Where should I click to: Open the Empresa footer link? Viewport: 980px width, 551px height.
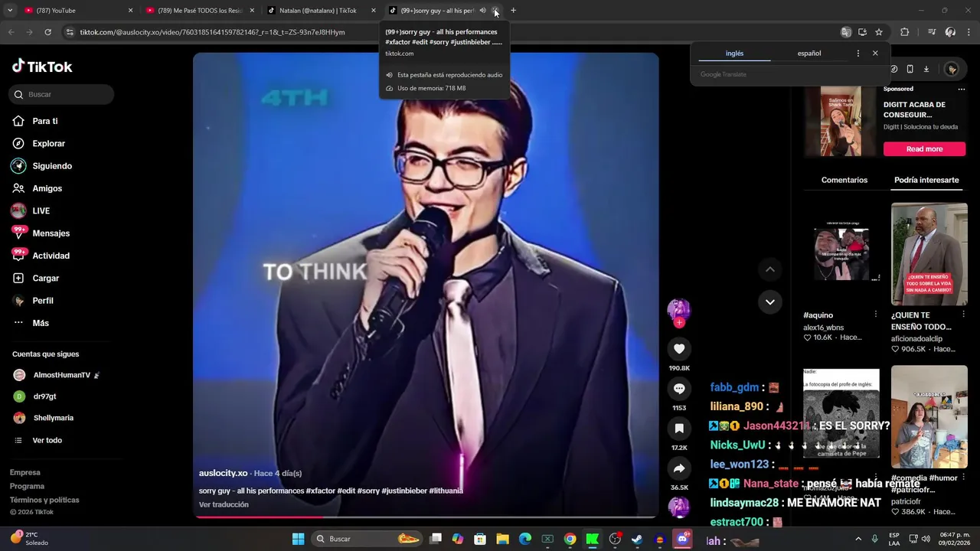25,472
